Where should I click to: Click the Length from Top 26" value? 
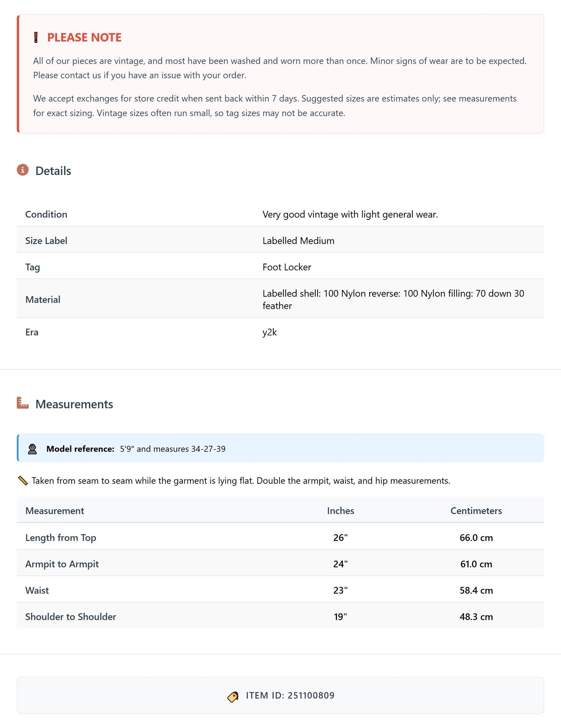340,538
